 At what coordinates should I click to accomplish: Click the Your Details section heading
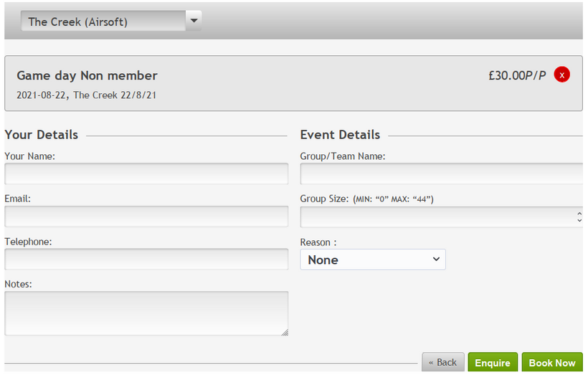click(x=42, y=135)
